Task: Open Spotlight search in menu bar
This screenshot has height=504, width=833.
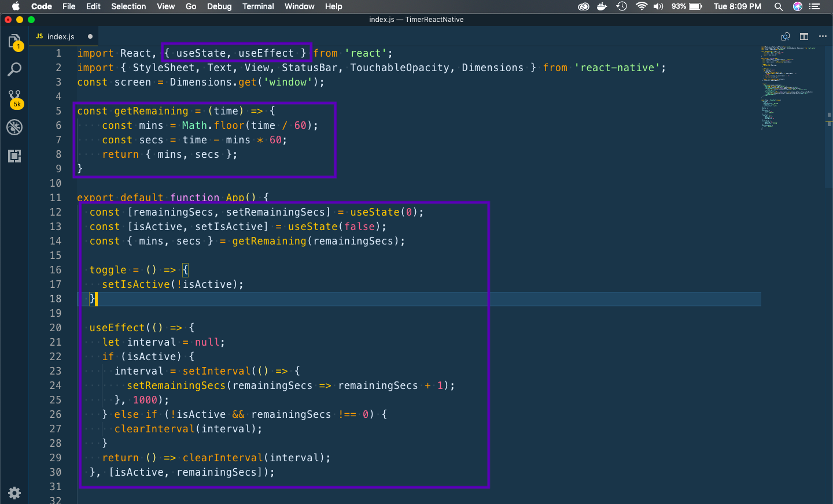Action: pyautogui.click(x=779, y=6)
